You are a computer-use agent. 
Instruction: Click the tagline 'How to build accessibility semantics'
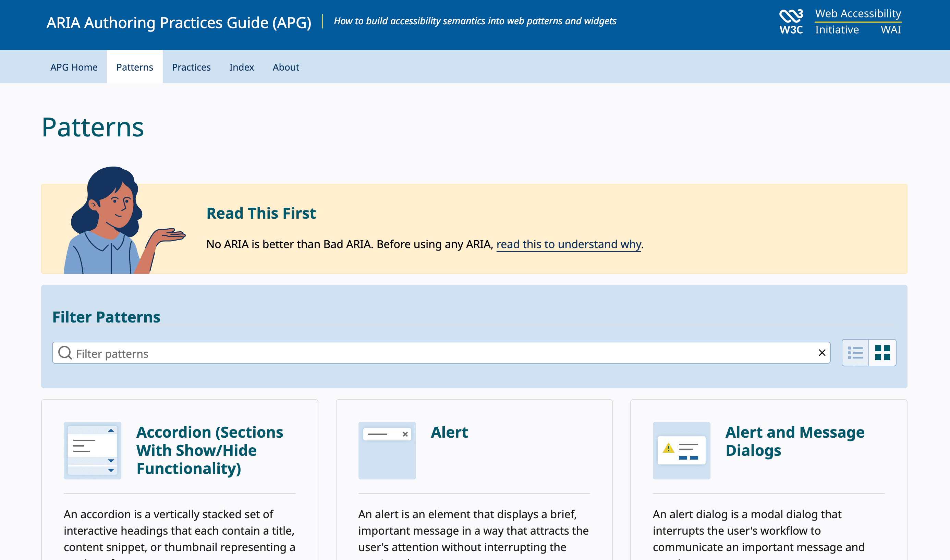pos(475,21)
